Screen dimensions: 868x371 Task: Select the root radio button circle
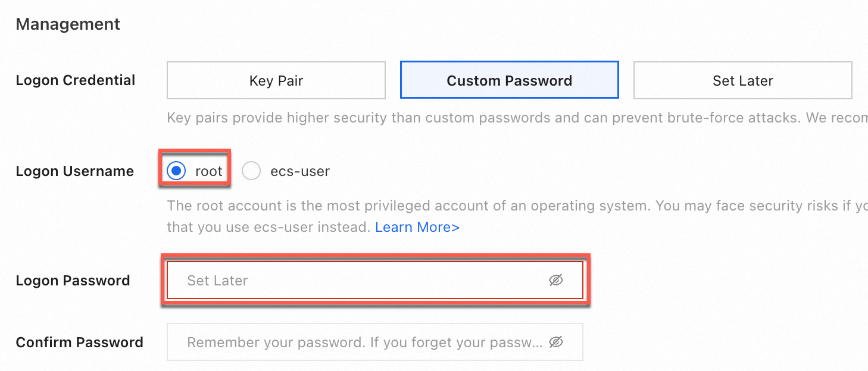point(176,171)
